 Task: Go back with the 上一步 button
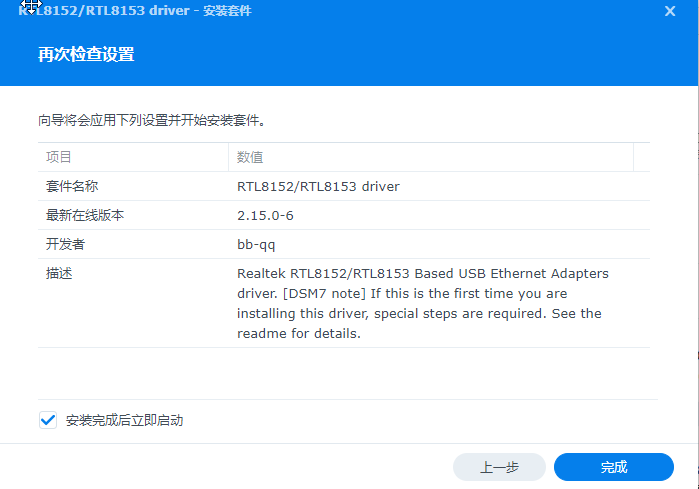(499, 467)
